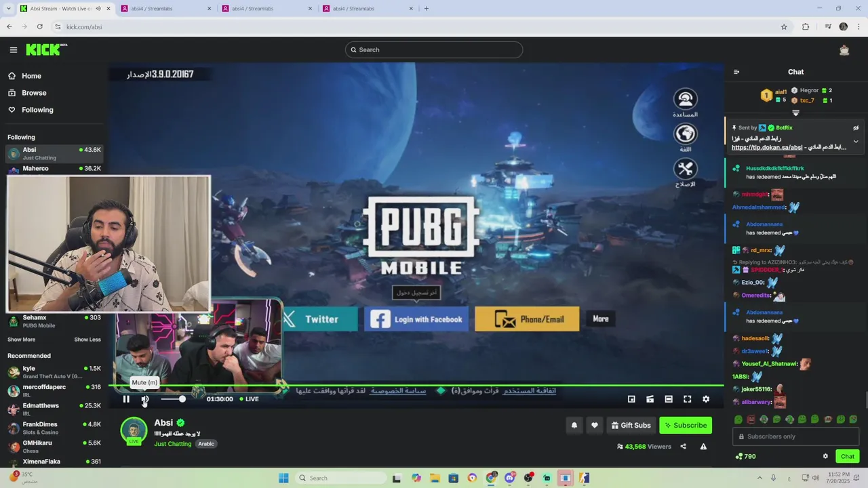Click the Kick search field
The height and width of the screenshot is (488, 868).
[434, 49]
